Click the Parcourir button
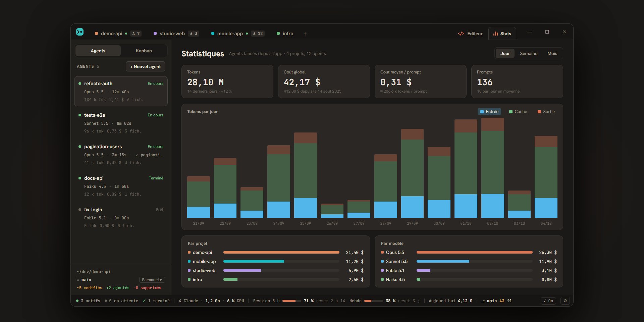The height and width of the screenshot is (322, 644). coord(152,280)
